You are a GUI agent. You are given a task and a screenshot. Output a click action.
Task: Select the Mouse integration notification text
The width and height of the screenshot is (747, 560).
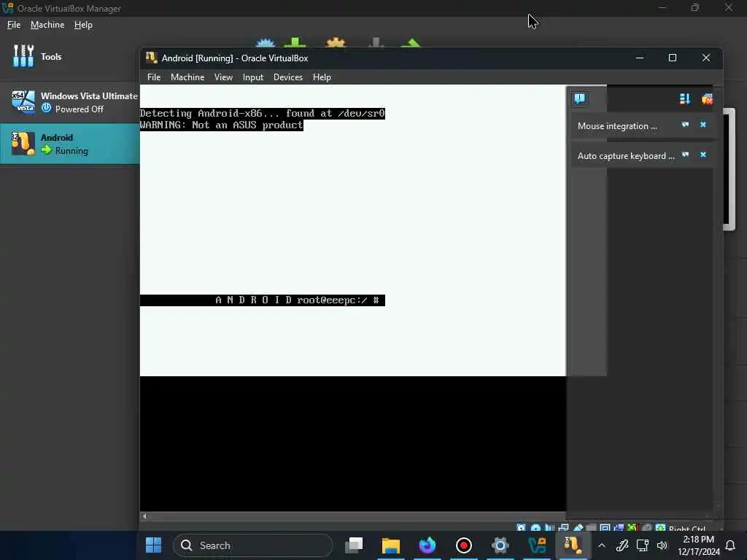[x=617, y=126]
